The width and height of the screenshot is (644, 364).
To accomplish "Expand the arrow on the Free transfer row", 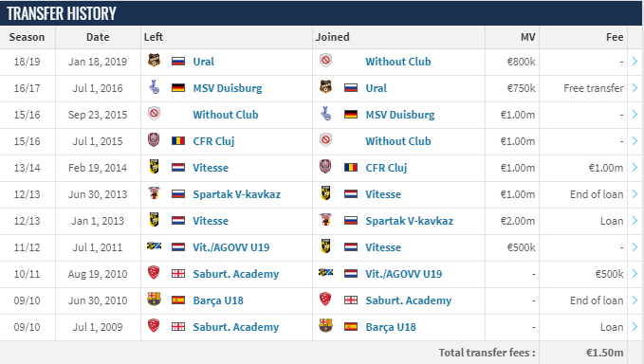I will point(635,88).
